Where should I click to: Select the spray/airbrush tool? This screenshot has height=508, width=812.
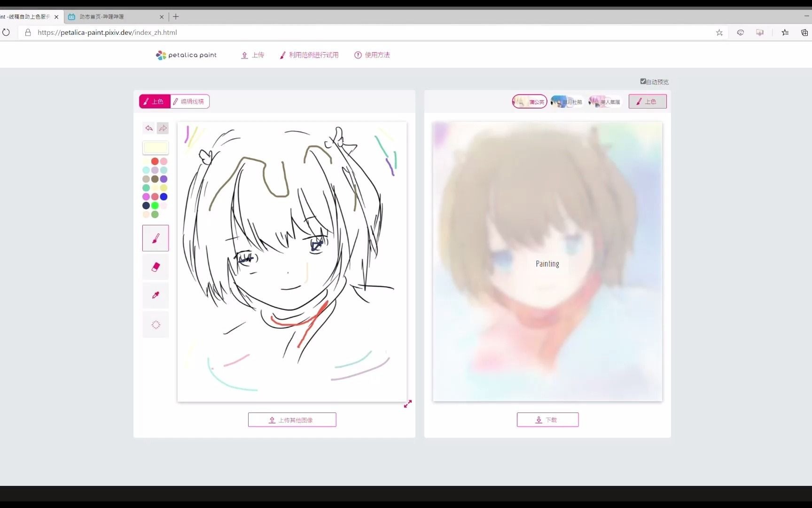coord(155,325)
